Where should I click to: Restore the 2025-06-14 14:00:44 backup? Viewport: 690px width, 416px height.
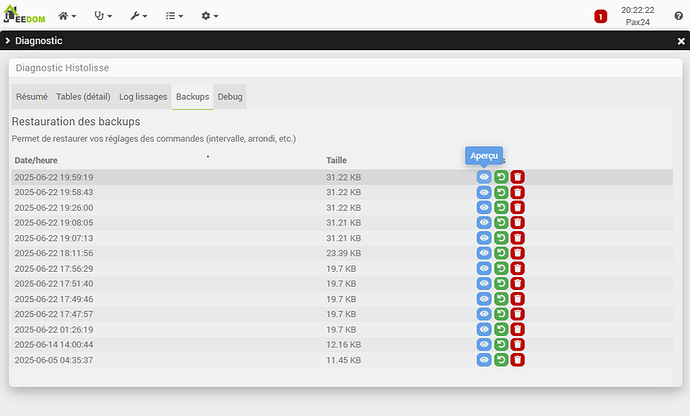coord(501,344)
